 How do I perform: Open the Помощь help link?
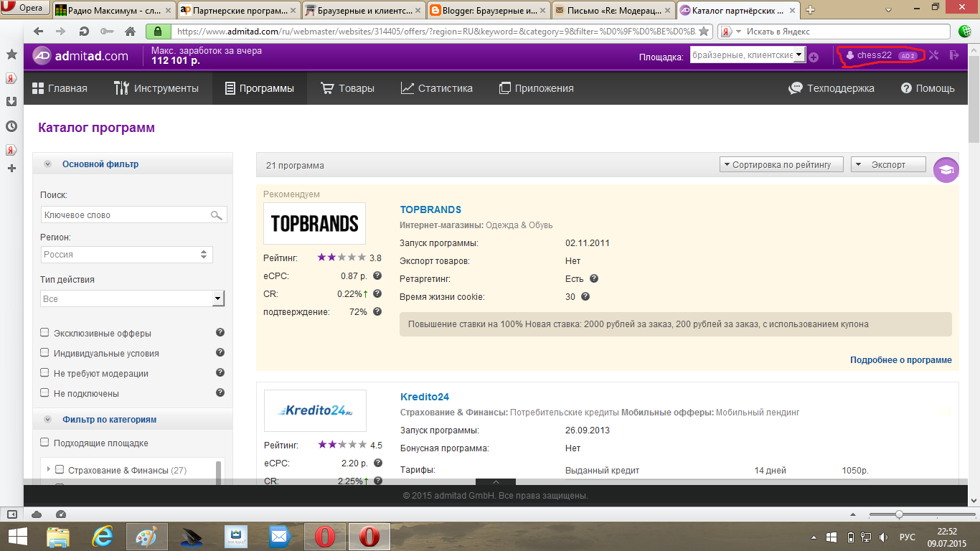point(928,88)
